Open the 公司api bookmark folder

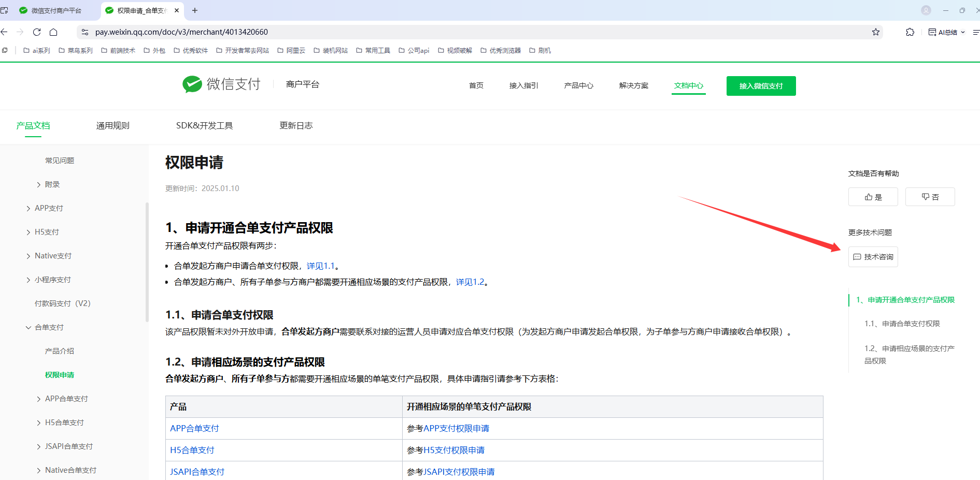click(x=414, y=50)
